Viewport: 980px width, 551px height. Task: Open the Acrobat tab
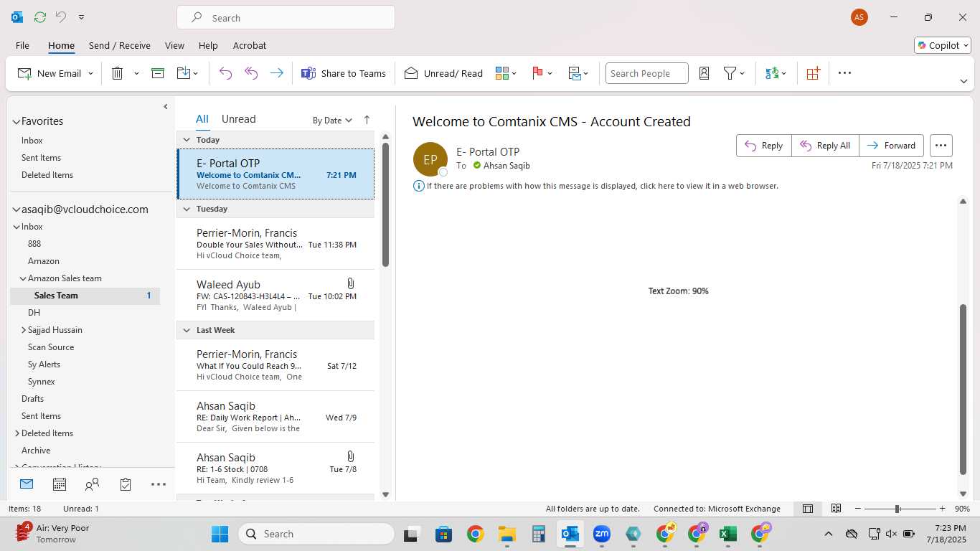pyautogui.click(x=250, y=45)
